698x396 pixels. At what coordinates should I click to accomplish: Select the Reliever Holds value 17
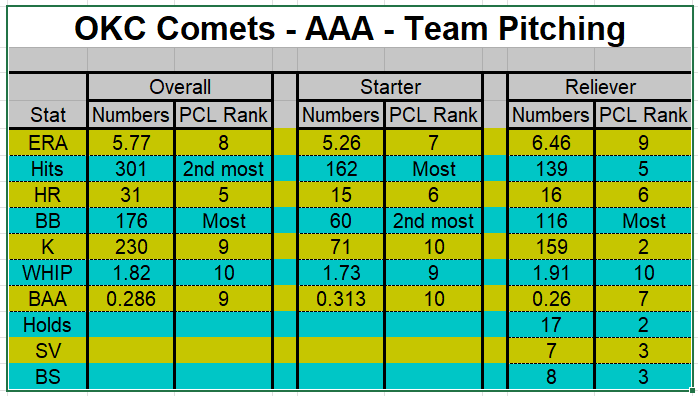[x=551, y=325]
